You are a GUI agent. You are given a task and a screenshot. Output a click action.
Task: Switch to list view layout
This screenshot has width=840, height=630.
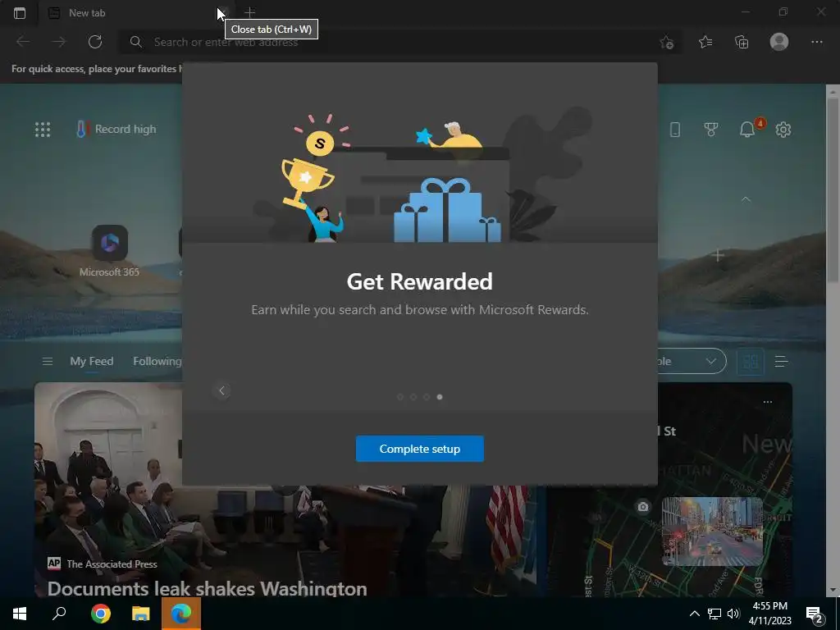782,362
